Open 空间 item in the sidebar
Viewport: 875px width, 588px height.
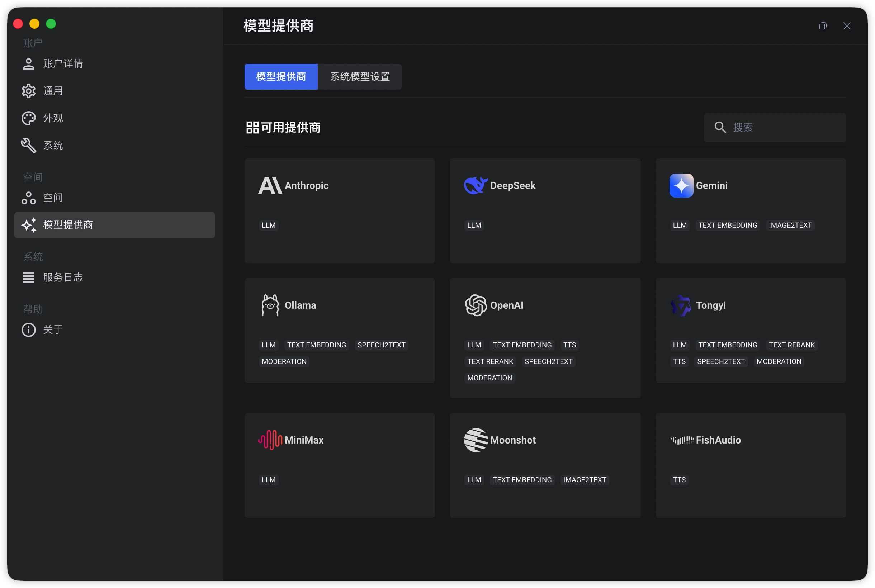[x=115, y=198]
